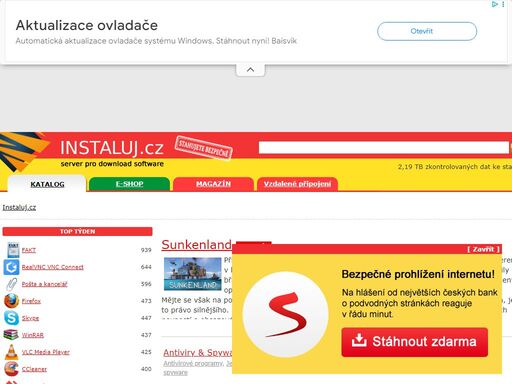Open the FAKT link in top list
512x384 pixels.
coord(29,250)
